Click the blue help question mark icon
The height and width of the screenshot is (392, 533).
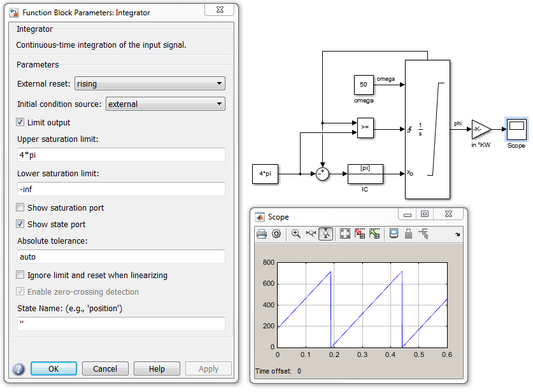tap(18, 369)
